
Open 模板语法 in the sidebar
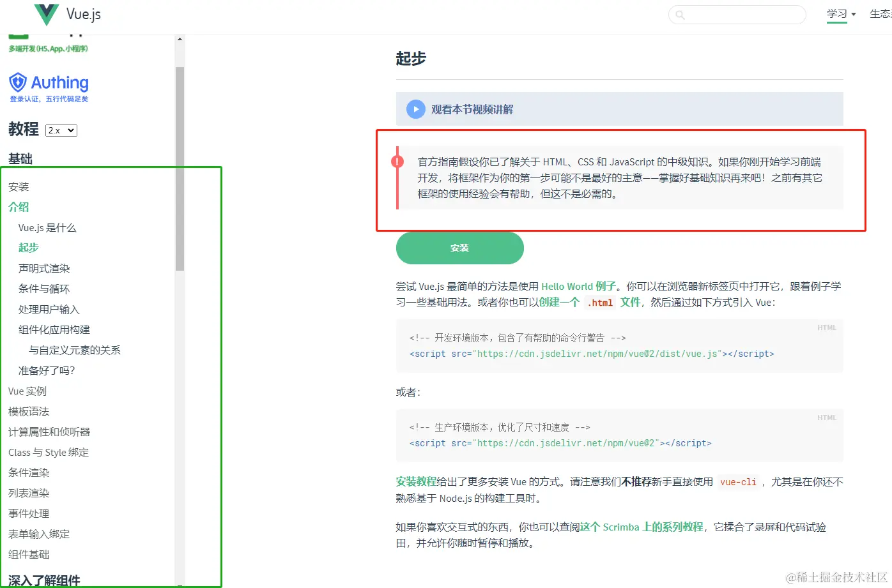tap(29, 411)
